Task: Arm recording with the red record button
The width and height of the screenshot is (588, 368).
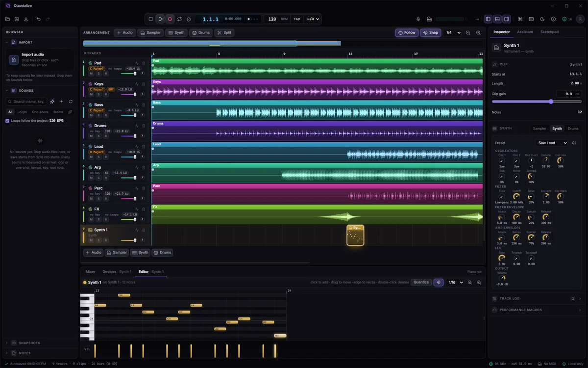Action: [x=170, y=19]
